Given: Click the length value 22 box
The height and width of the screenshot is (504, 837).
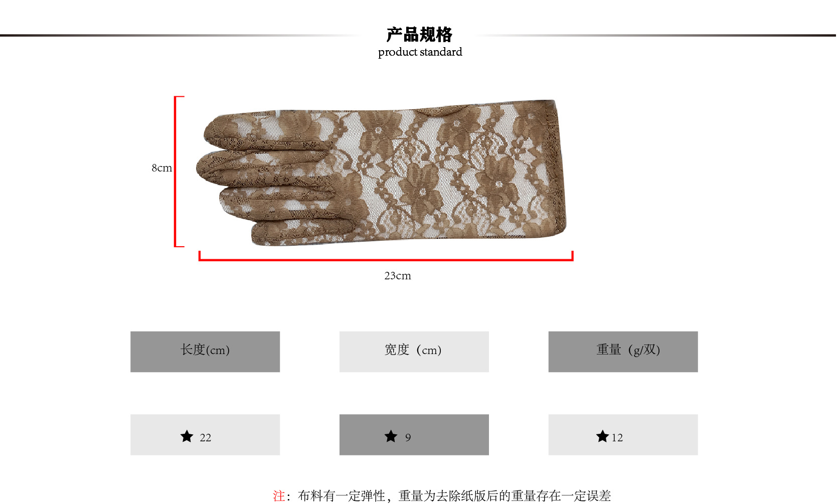Looking at the screenshot, I should pos(205,435).
